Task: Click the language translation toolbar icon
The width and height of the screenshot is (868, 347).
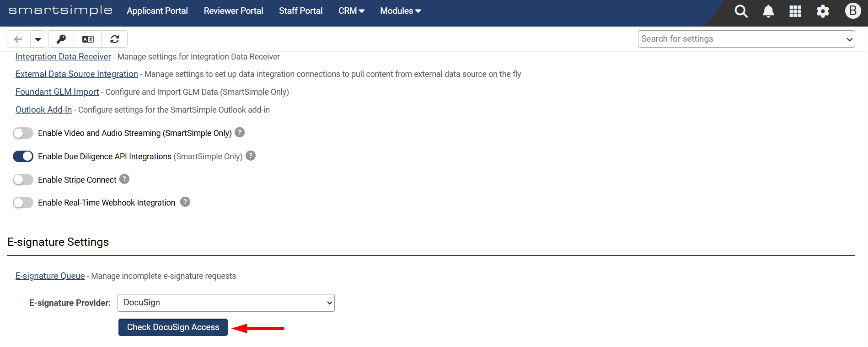Action: (88, 39)
